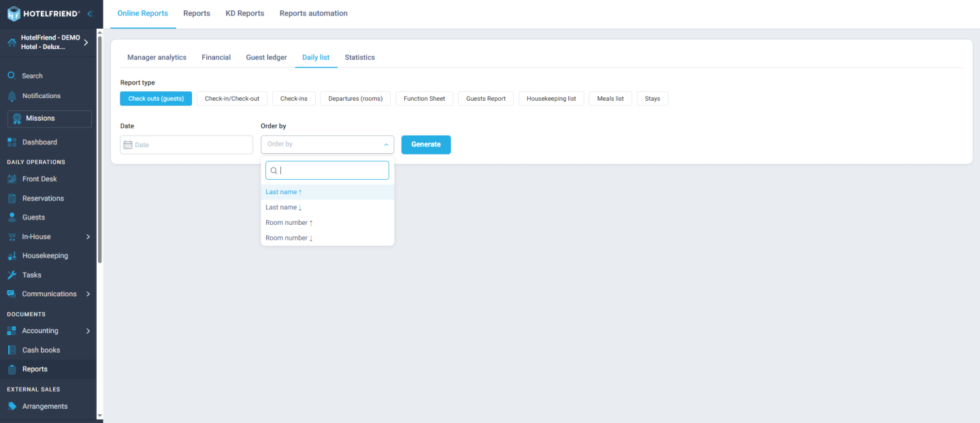Click the Tasks wrench icon

(x=12, y=275)
